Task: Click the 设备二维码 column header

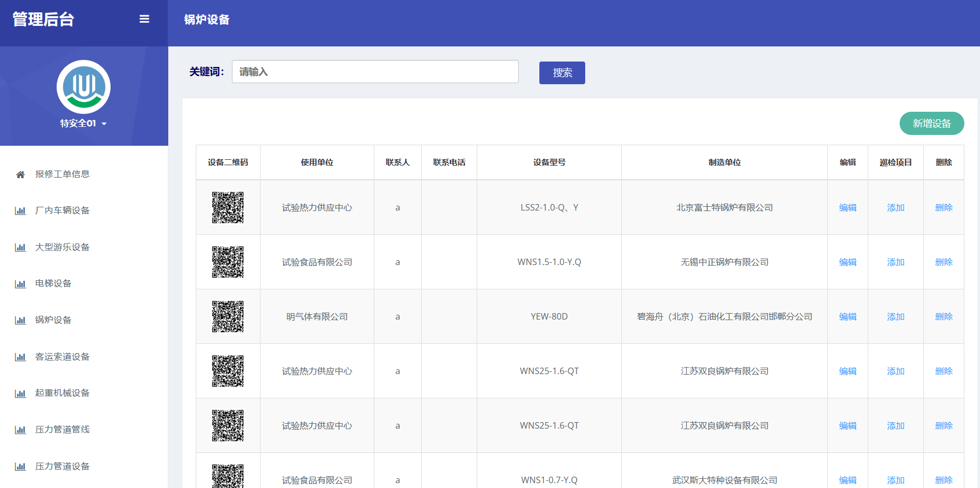Action: [228, 162]
